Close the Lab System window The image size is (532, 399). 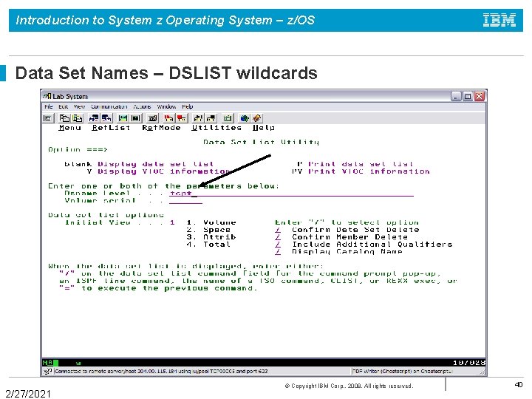(x=479, y=96)
